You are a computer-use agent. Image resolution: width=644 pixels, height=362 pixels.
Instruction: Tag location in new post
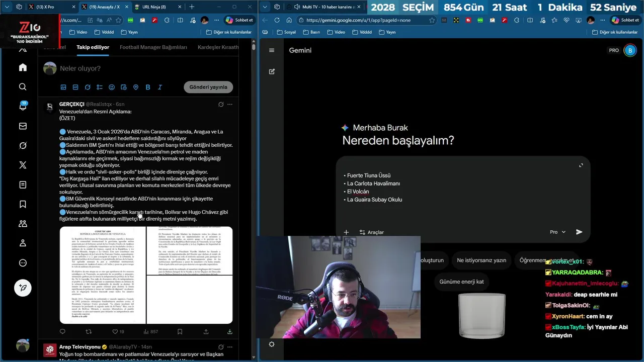click(x=136, y=87)
